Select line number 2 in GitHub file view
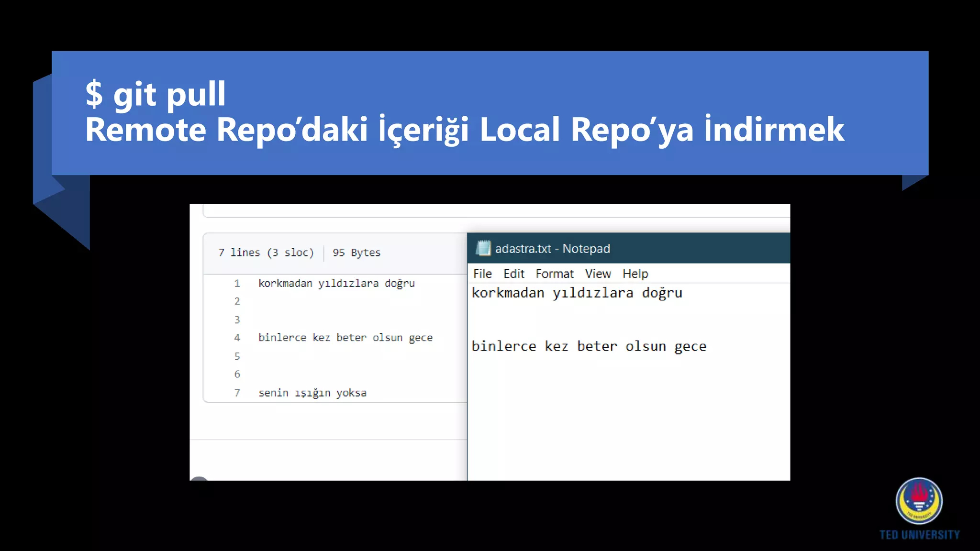 point(237,301)
